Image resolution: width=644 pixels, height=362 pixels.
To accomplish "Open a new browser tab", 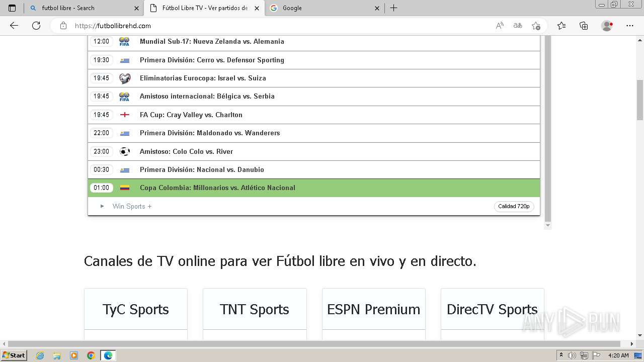I will tap(394, 8).
